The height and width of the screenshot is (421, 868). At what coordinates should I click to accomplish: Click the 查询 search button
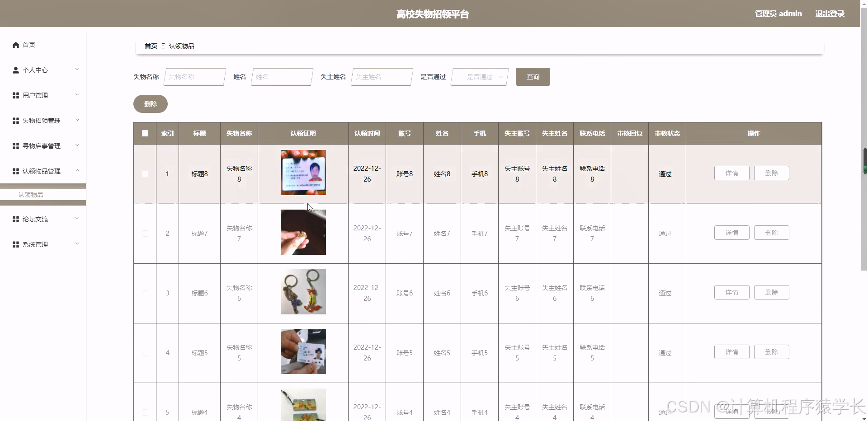coord(533,77)
